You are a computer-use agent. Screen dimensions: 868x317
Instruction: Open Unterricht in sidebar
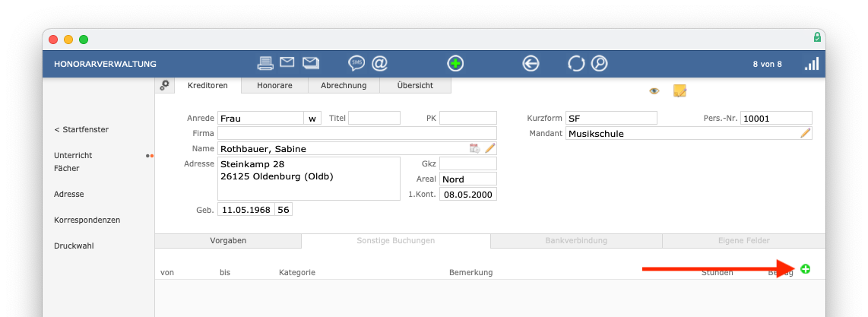73,155
